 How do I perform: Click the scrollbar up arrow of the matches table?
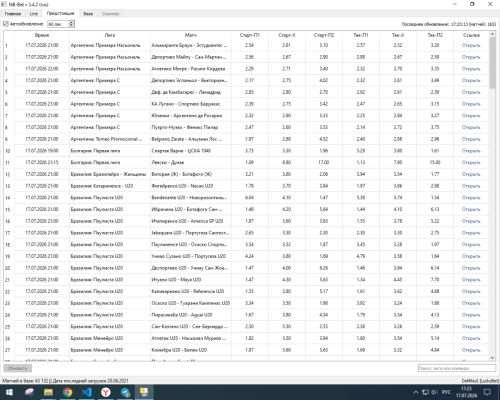[492, 34]
